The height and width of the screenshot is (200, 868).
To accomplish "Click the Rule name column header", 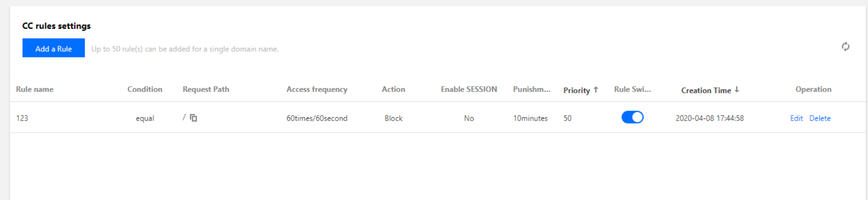I will [x=35, y=89].
